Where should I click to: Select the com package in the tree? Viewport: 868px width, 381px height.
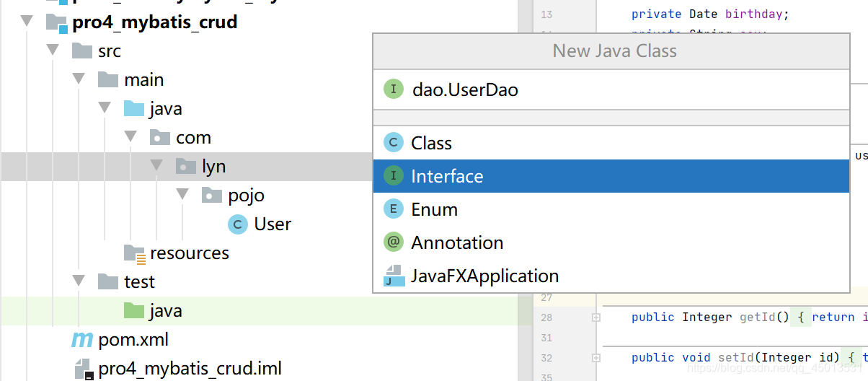click(x=193, y=138)
